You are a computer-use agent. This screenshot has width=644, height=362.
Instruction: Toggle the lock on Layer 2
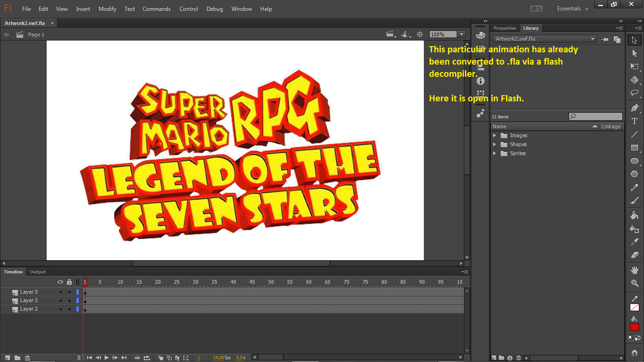pos(69,309)
